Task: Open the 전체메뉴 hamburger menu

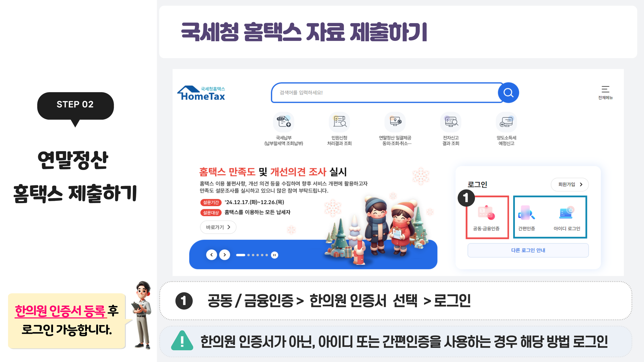Action: coord(605,93)
